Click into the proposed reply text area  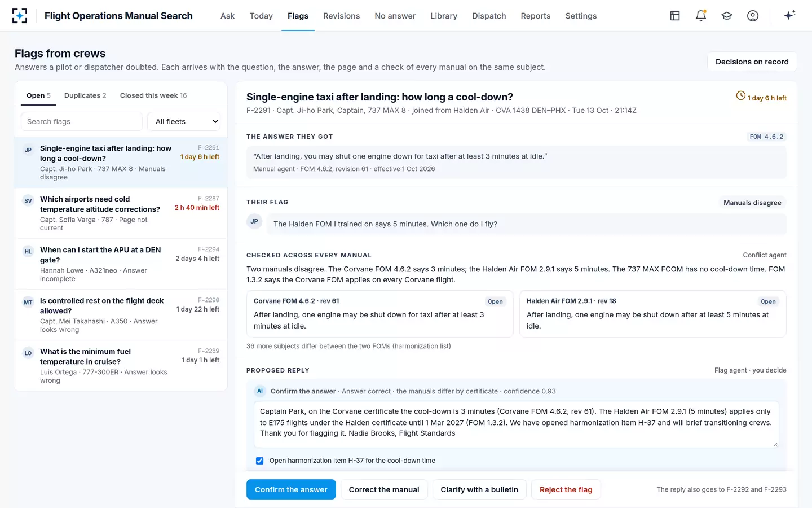pyautogui.click(x=517, y=424)
